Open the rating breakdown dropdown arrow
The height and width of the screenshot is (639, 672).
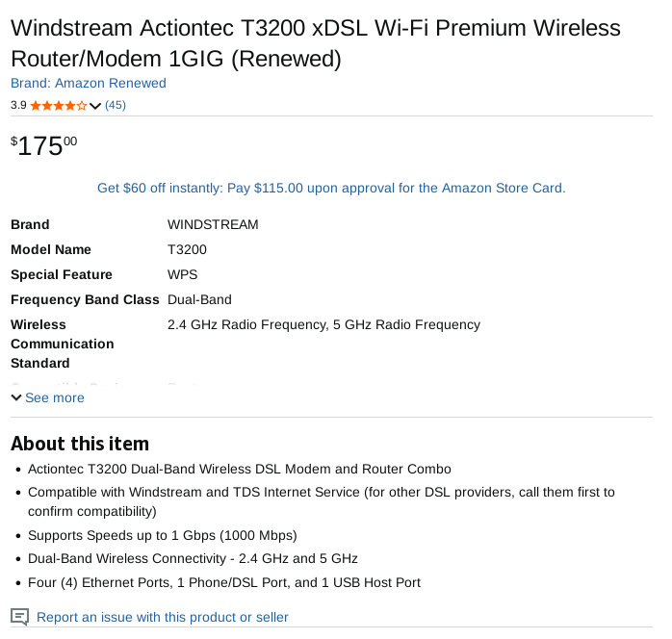click(95, 106)
